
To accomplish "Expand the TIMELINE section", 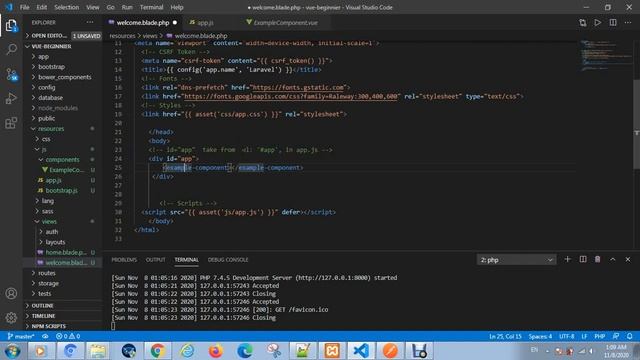I will 63,316.
